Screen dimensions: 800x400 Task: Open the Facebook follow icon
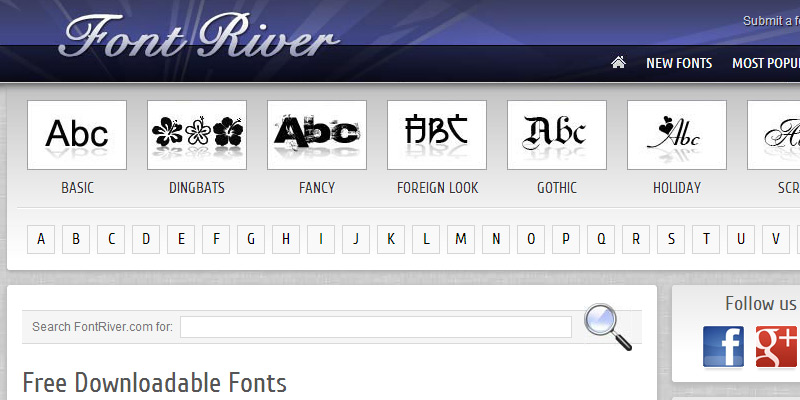click(x=723, y=347)
